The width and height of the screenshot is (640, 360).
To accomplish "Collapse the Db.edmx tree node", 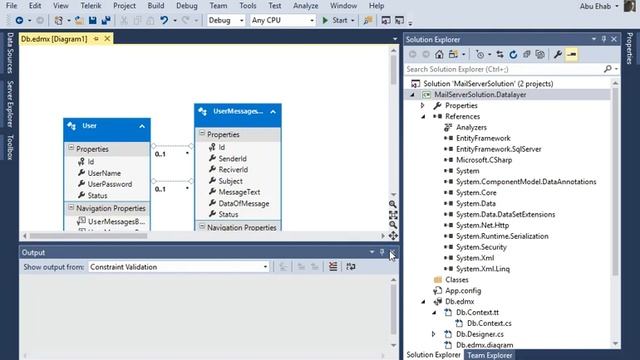I will pyautogui.click(x=423, y=302).
